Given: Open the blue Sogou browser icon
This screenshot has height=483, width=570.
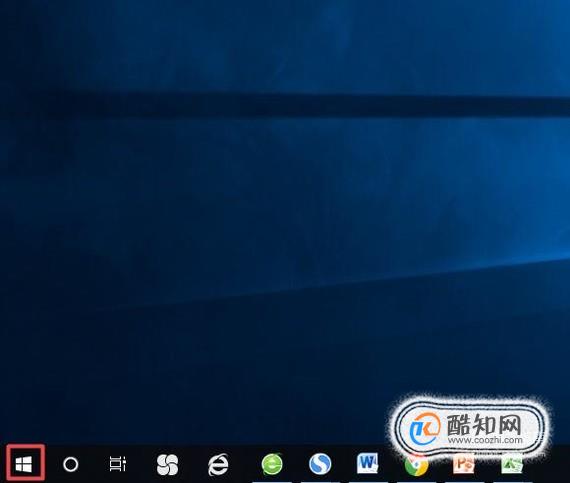Looking at the screenshot, I should coord(320,464).
